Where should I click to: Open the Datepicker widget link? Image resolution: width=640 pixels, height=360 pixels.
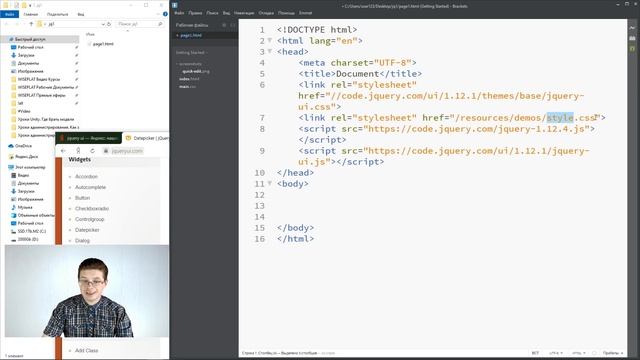coord(87,230)
